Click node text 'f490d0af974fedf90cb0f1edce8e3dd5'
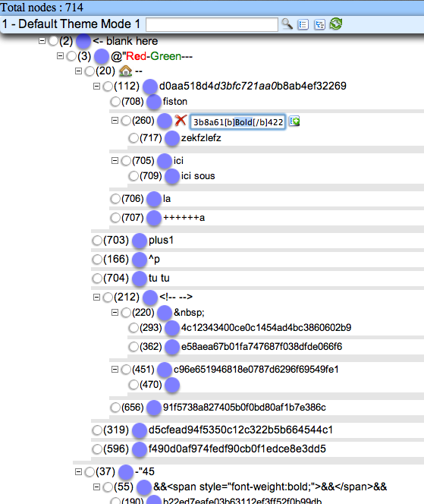424x504 pixels. (x=237, y=449)
